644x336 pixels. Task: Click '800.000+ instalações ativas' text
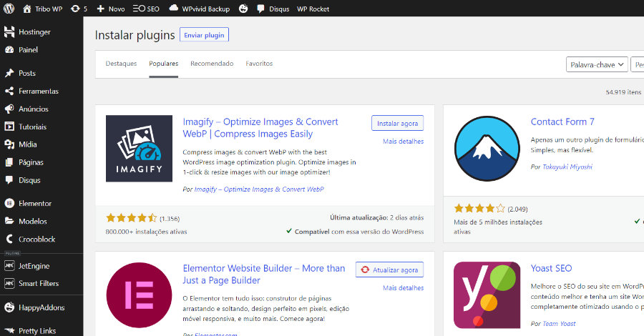click(146, 232)
